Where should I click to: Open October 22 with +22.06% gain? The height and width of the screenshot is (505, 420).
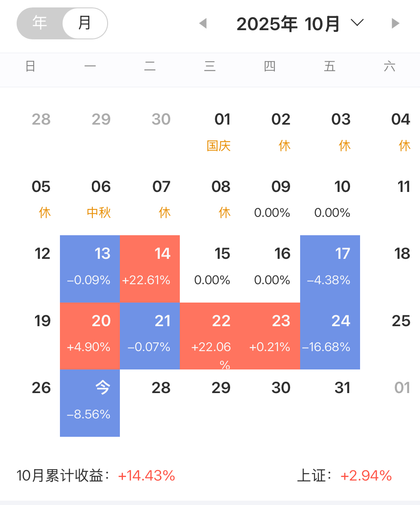click(x=210, y=336)
